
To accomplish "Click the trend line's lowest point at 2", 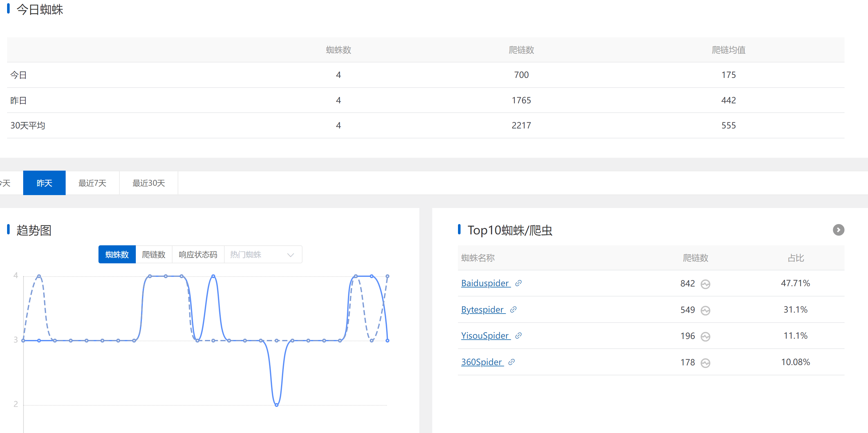I will [276, 405].
